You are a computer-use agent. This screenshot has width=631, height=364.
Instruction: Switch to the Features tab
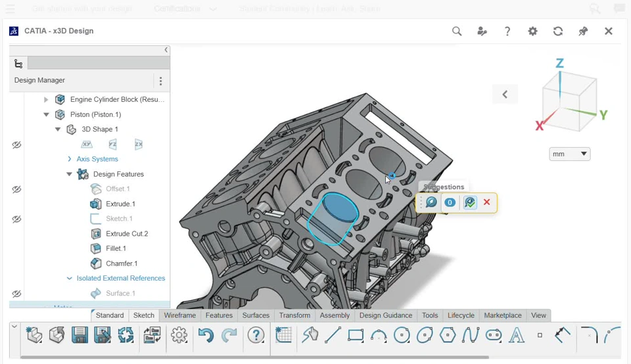tap(219, 315)
